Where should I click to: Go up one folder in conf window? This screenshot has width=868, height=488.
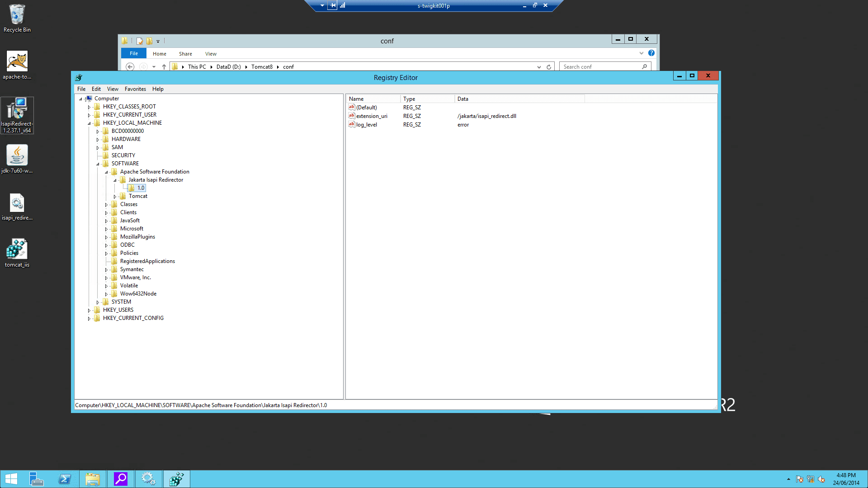164,67
